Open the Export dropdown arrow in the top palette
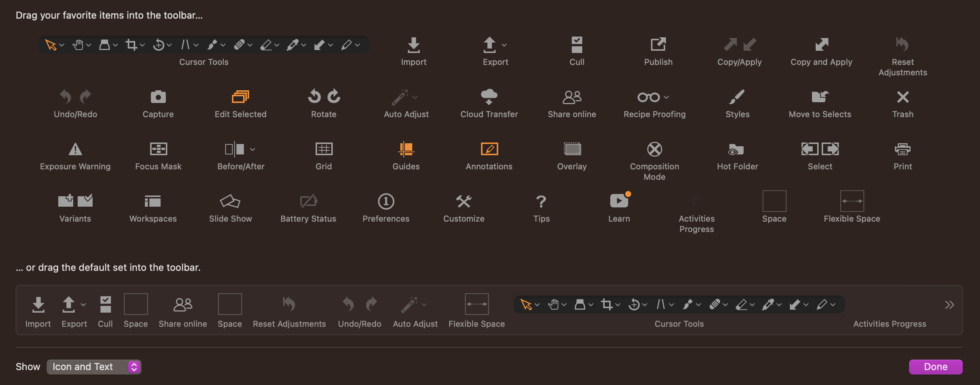980x385 pixels. 504,45
